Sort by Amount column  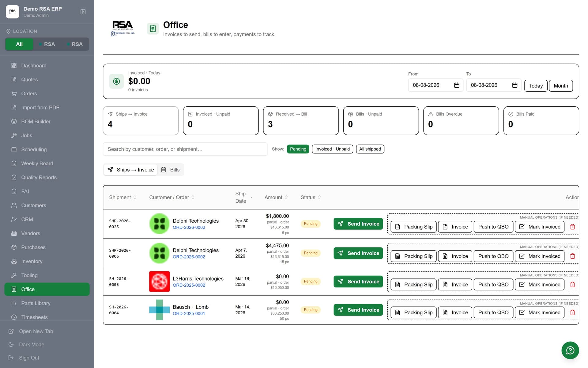(x=276, y=197)
